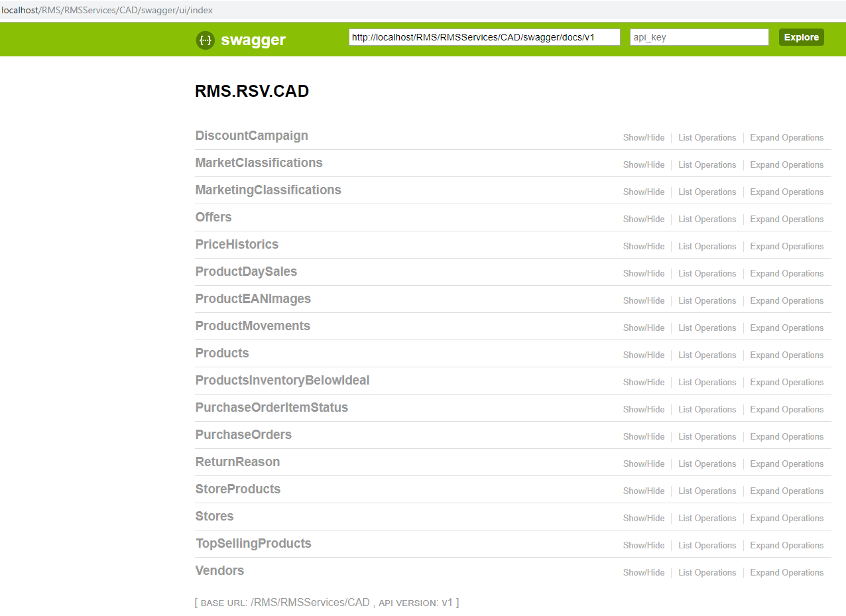Open the ReturnReason resource
Viewport: 846px width, 616px height.
[237, 462]
